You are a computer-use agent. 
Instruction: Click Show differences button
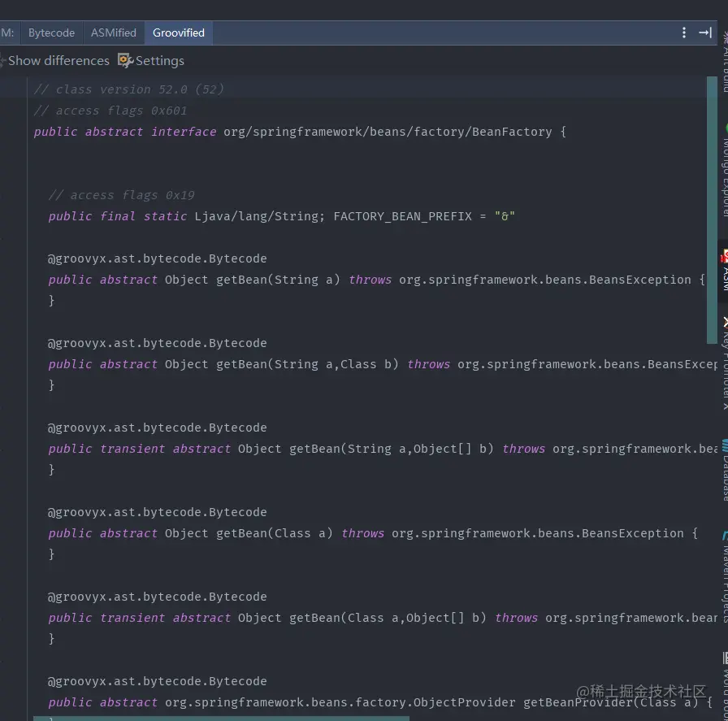(57, 60)
